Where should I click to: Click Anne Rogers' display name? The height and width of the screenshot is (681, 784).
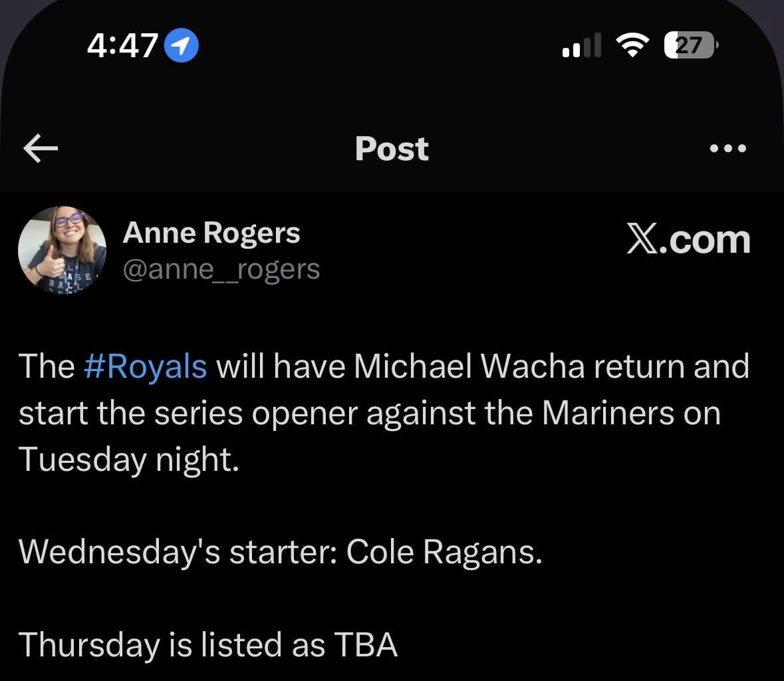click(x=211, y=233)
